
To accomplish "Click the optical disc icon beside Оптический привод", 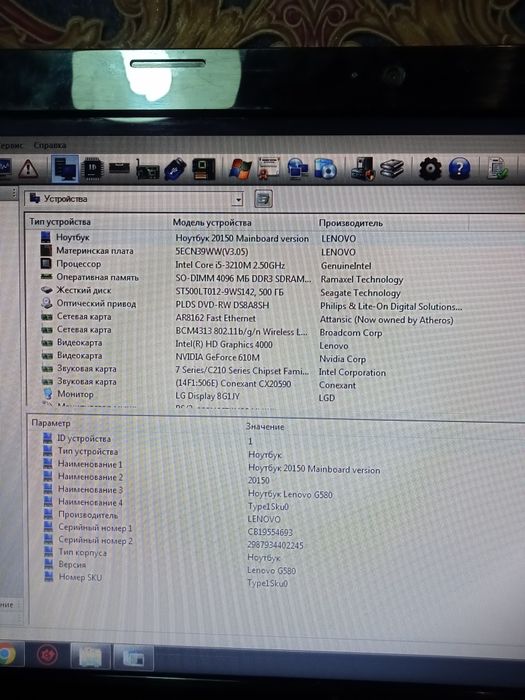I will click(x=46, y=303).
